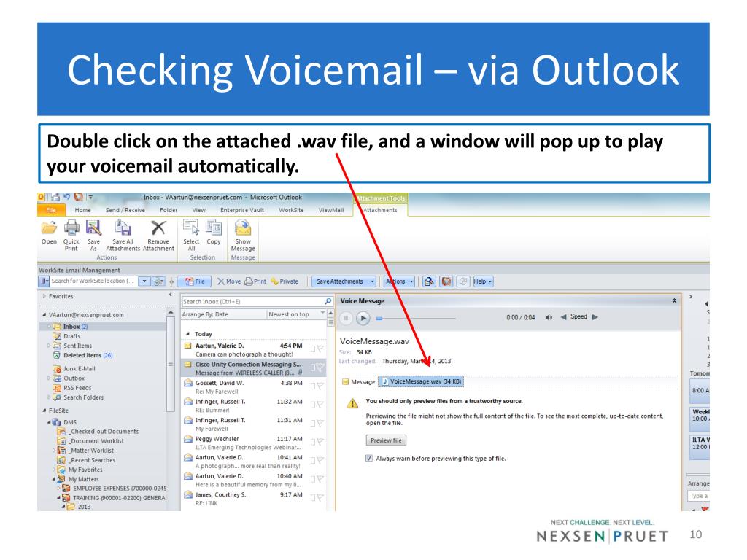This screenshot has height=560, width=747.
Task: Select the Drafts folder
Action: pyautogui.click(x=72, y=336)
